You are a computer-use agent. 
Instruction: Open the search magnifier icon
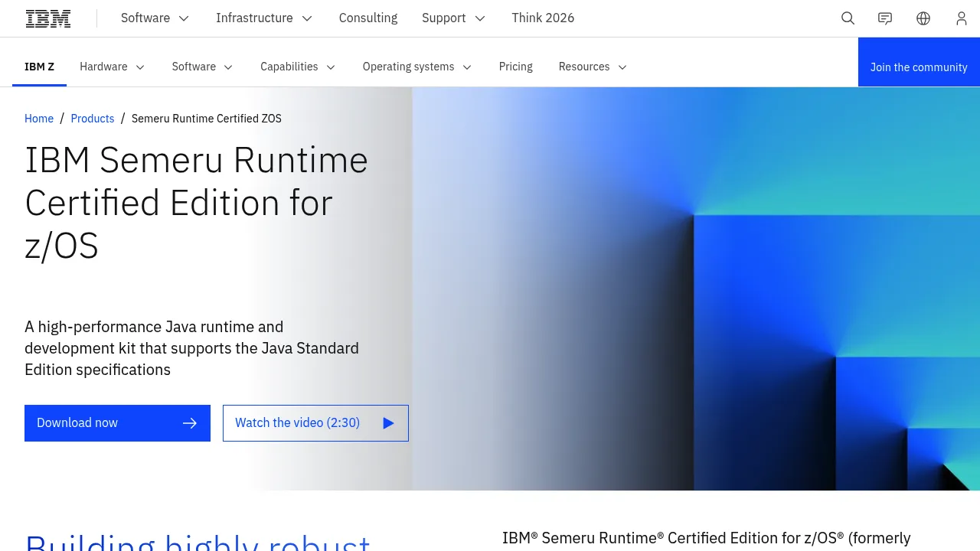point(848,18)
